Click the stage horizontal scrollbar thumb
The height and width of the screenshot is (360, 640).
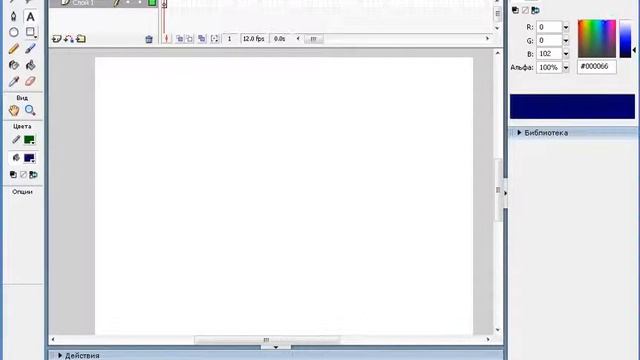point(267,340)
